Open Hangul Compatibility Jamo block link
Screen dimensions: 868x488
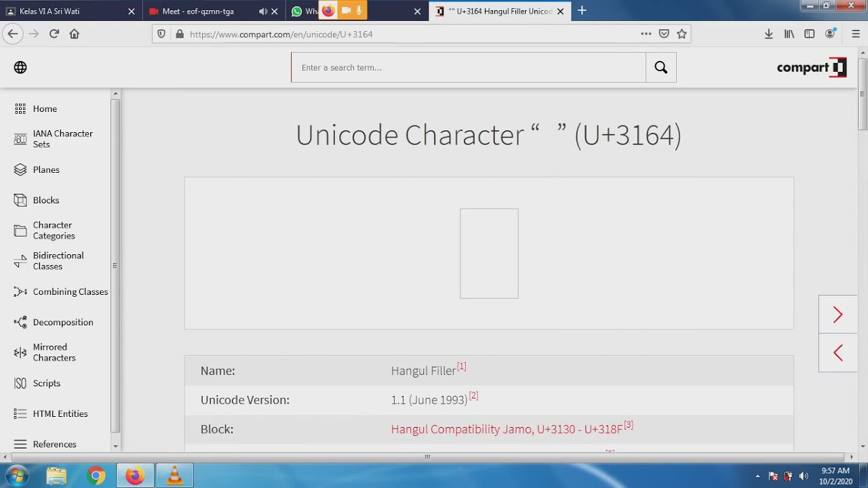tap(507, 429)
